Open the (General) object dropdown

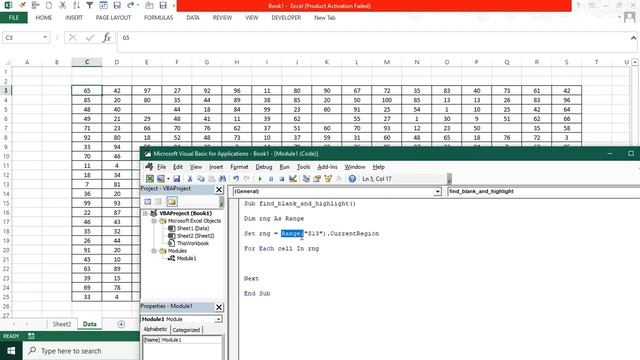438,191
